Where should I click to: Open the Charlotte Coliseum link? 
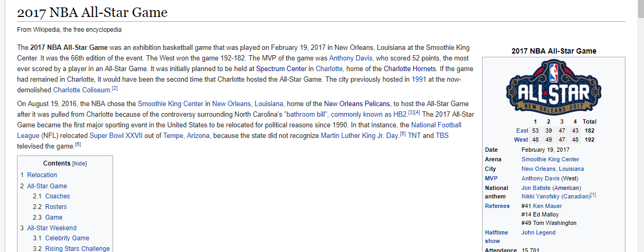coord(82,90)
